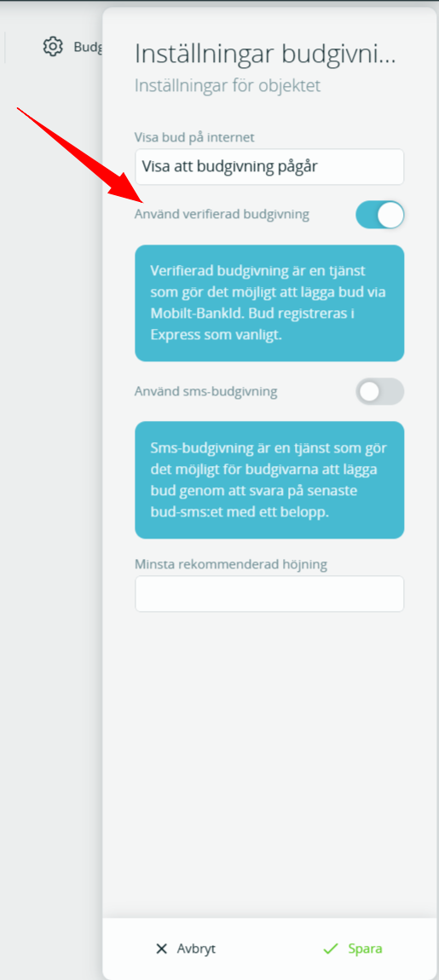Viewport: 439px width, 980px height.
Task: Click the green checkmark icon beside Spara
Action: pos(330,948)
